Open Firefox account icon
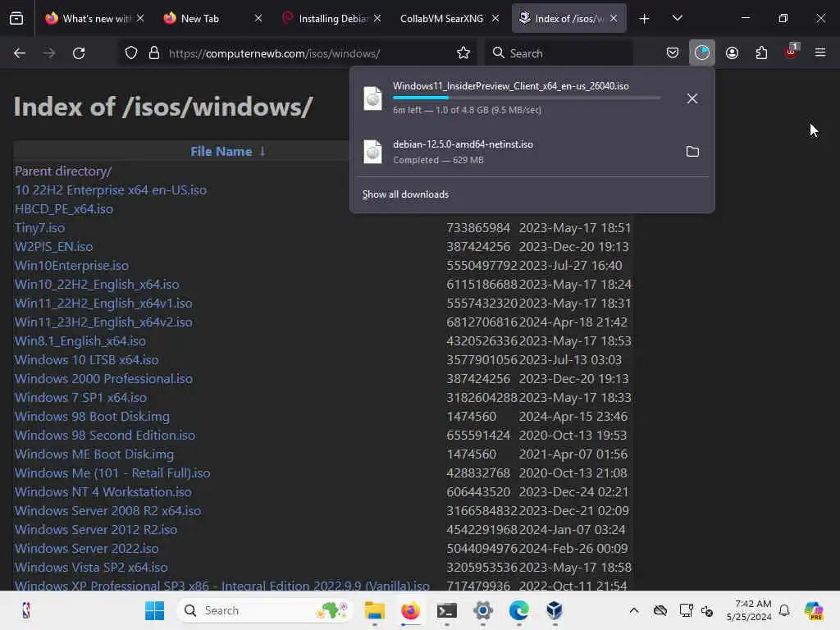The width and height of the screenshot is (840, 630). point(732,53)
